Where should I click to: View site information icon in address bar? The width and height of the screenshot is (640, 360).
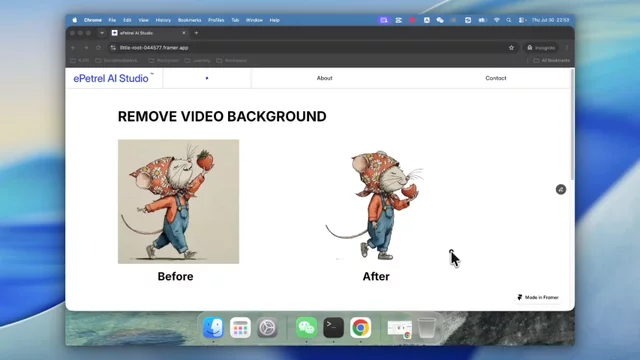tap(113, 48)
